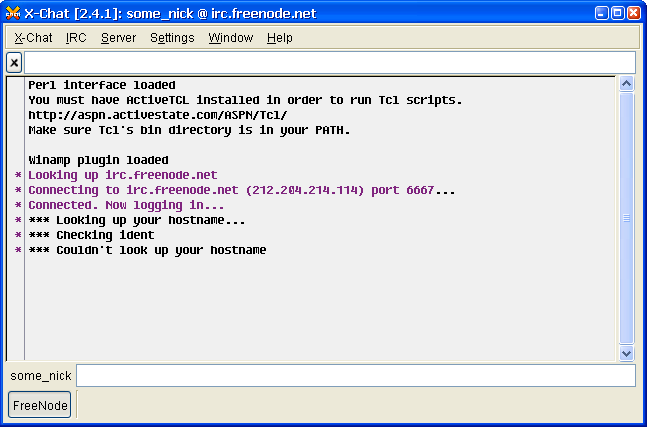Maximize the X-Chat window

[x=618, y=12]
